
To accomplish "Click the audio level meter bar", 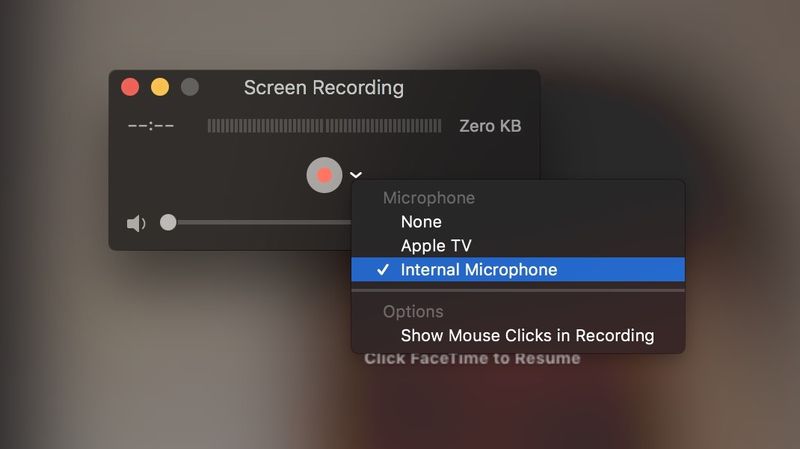I will click(324, 126).
